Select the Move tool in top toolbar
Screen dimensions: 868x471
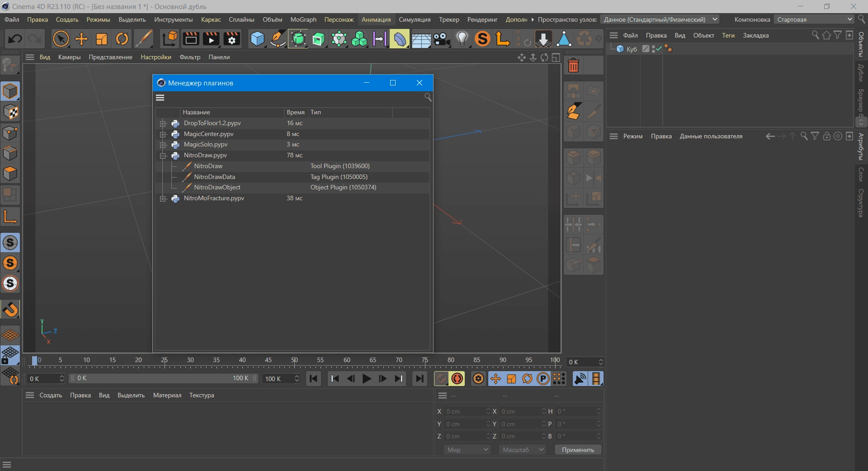[x=81, y=39]
